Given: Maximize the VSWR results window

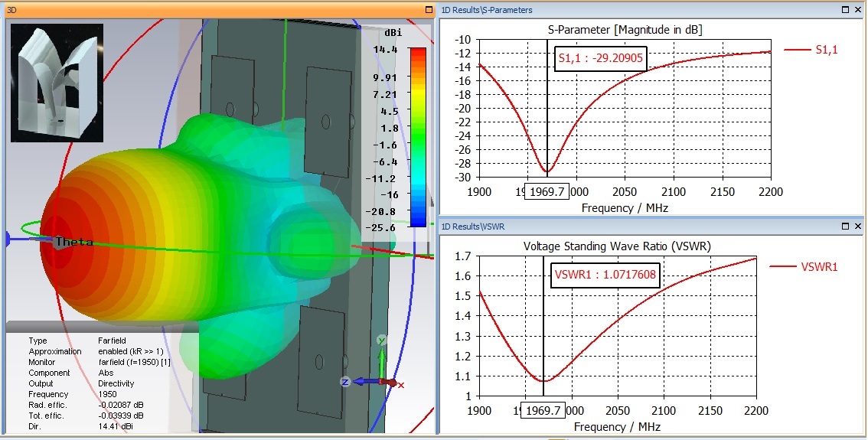Looking at the screenshot, I should click(x=845, y=226).
